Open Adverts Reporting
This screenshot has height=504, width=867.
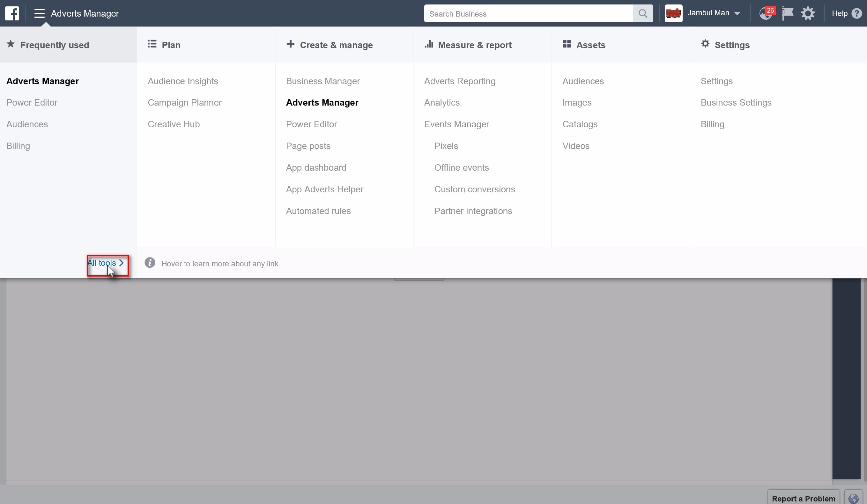click(x=460, y=81)
